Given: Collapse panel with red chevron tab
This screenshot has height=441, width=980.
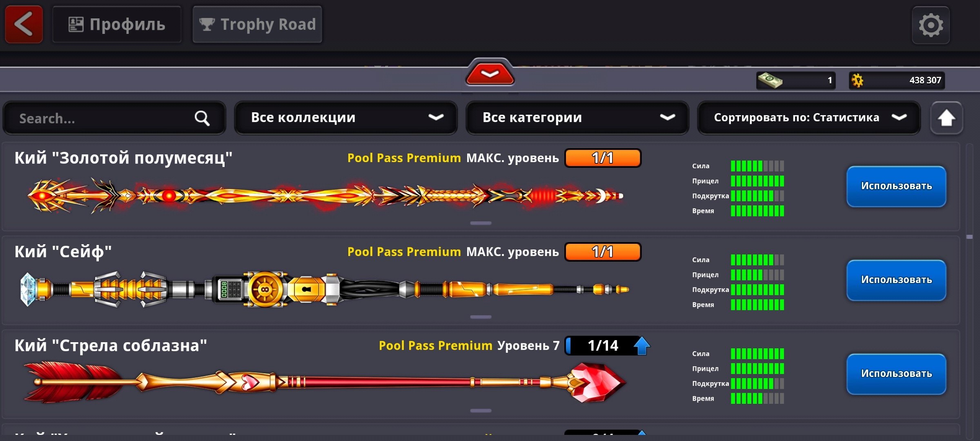Looking at the screenshot, I should [490, 73].
